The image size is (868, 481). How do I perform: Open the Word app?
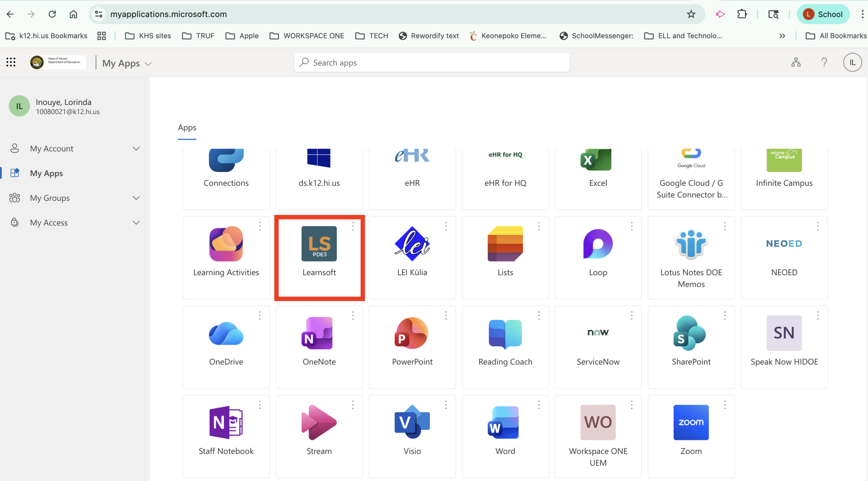pyautogui.click(x=505, y=436)
